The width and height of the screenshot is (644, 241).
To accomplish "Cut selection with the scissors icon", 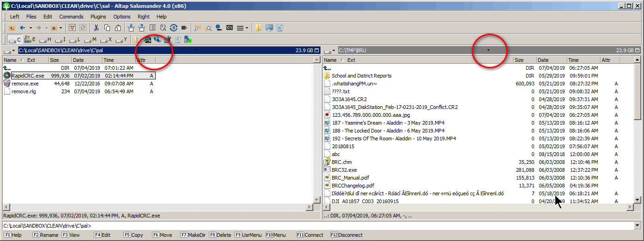I will point(96,28).
